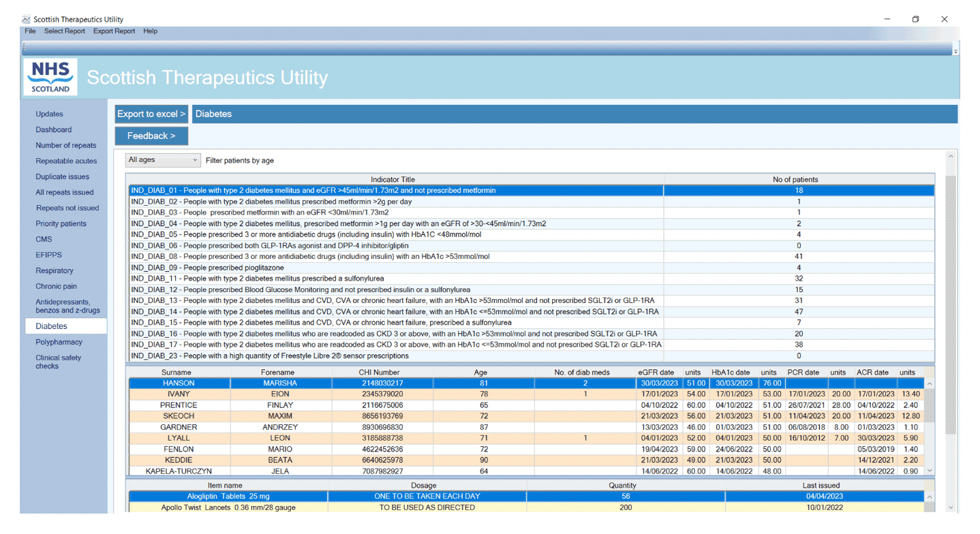
Task: Click the CHI Number column header
Action: (x=379, y=373)
